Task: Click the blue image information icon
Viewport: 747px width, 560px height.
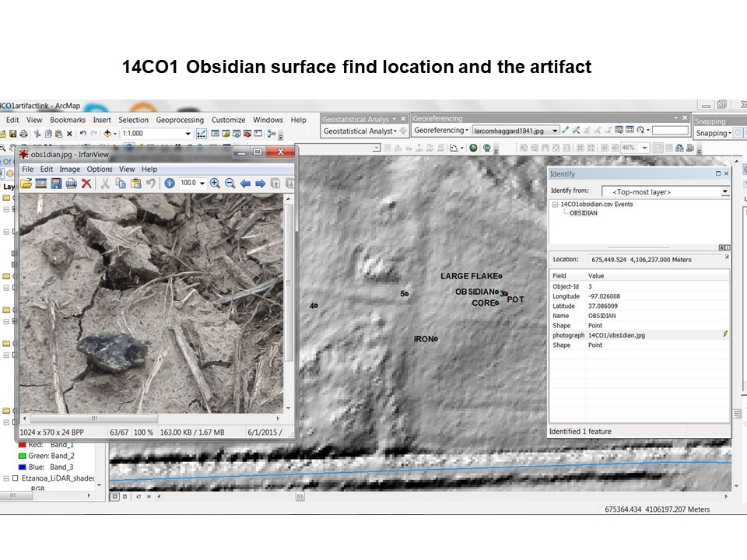Action: click(169, 184)
